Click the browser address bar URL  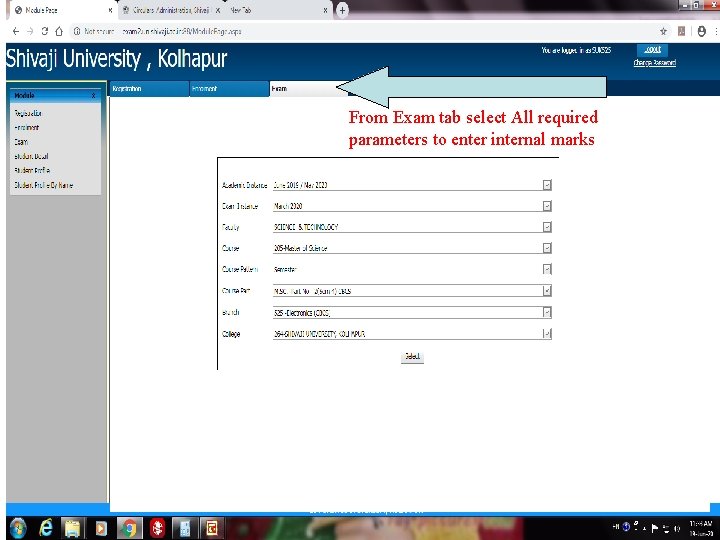coord(182,31)
